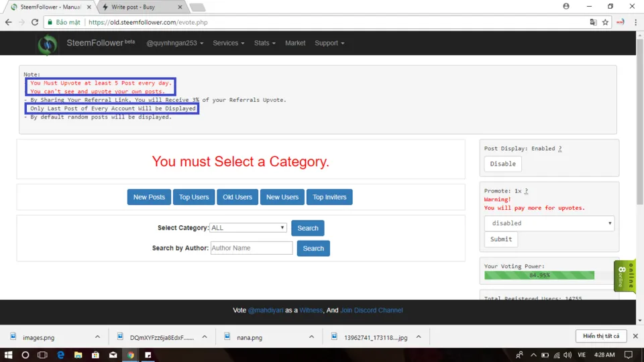Open the @quynhngan253 account dropdown
The height and width of the screenshot is (362, 644).
click(175, 43)
